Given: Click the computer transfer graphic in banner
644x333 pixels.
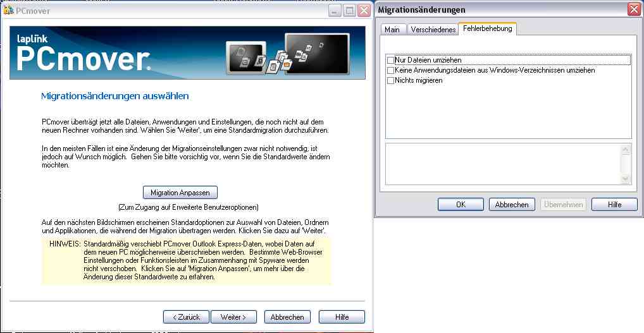Looking at the screenshot, I should pos(288,54).
